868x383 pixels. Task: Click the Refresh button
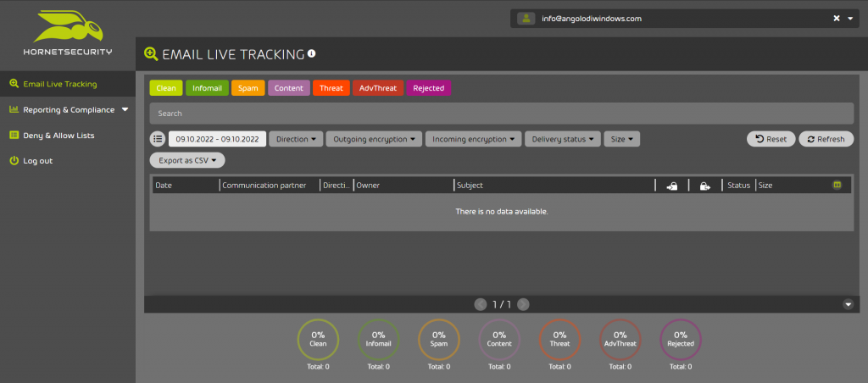(x=826, y=139)
